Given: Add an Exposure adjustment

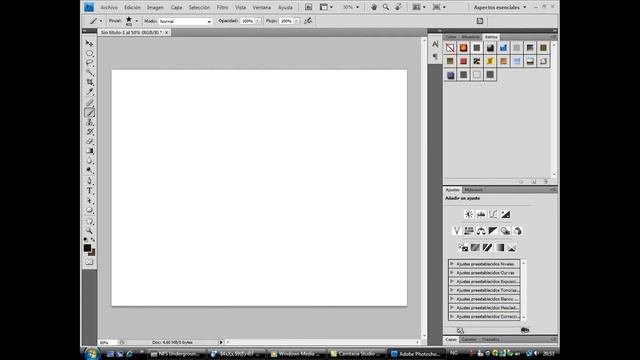Looking at the screenshot, I should (505, 214).
